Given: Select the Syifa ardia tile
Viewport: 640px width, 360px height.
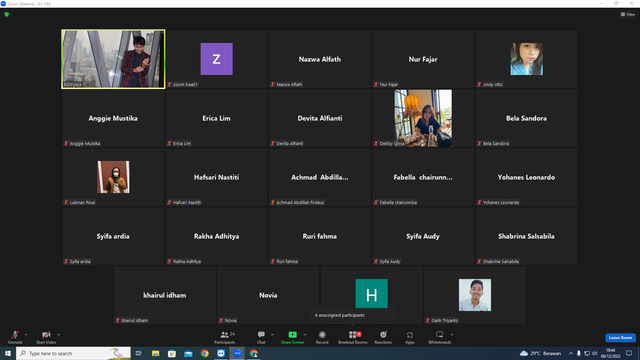Looking at the screenshot, I should 113,236.
